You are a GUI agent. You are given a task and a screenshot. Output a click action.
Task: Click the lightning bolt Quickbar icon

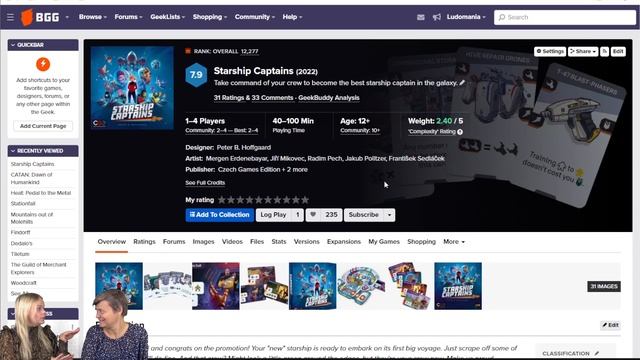pos(43,64)
